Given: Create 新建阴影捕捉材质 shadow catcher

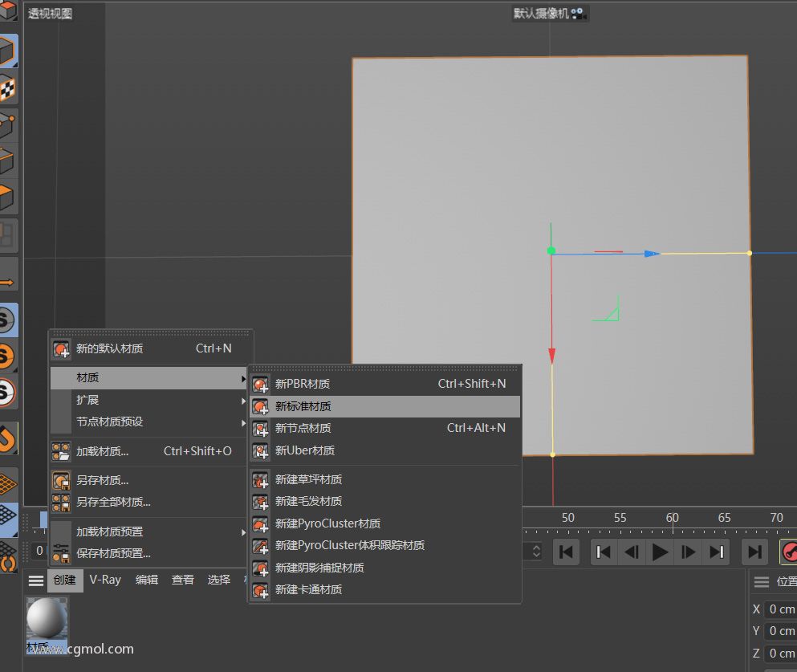Looking at the screenshot, I should pos(384,568).
